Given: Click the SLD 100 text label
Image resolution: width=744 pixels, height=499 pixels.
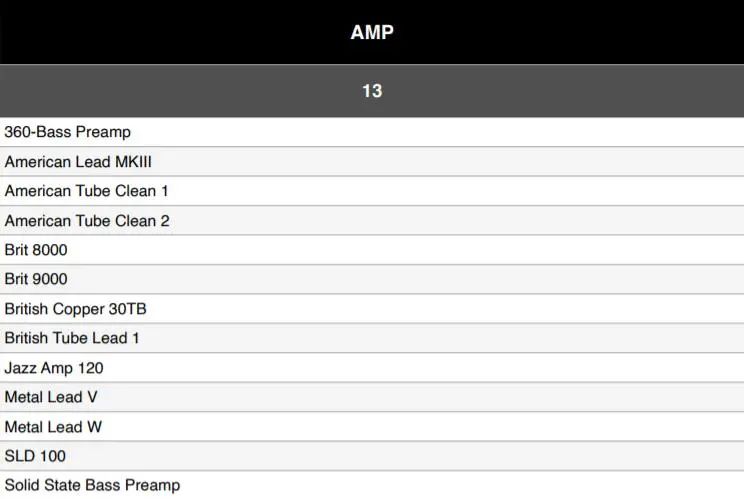Looking at the screenshot, I should pyautogui.click(x=35, y=456).
